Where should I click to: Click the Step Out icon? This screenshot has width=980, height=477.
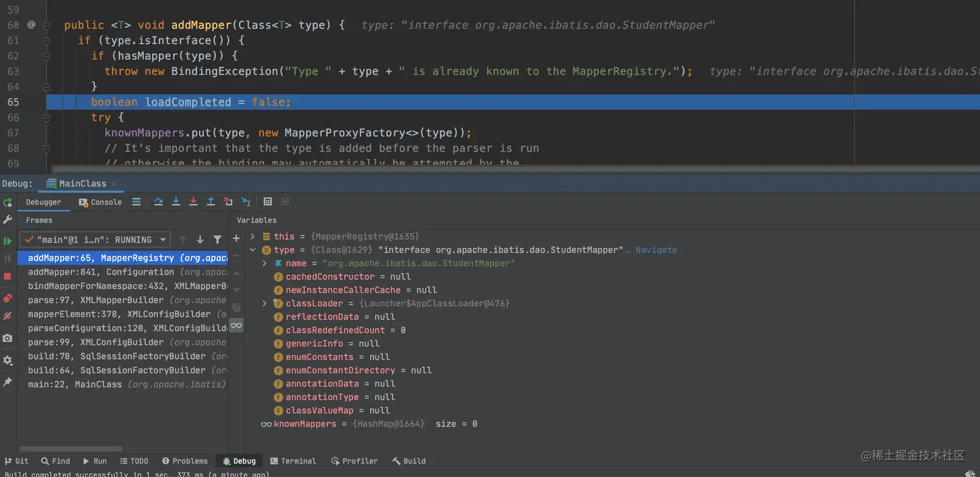pos(211,202)
